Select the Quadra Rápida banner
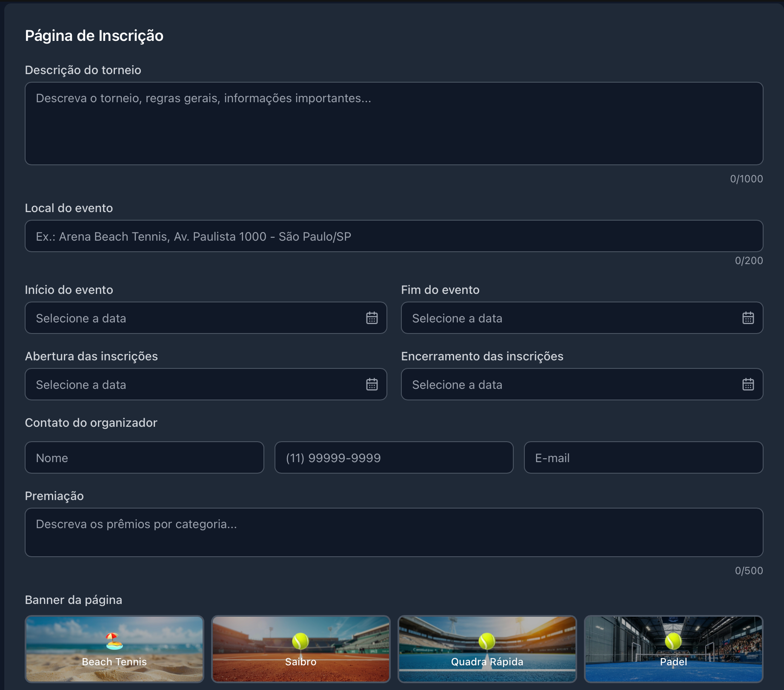Image resolution: width=784 pixels, height=690 pixels. (x=487, y=649)
